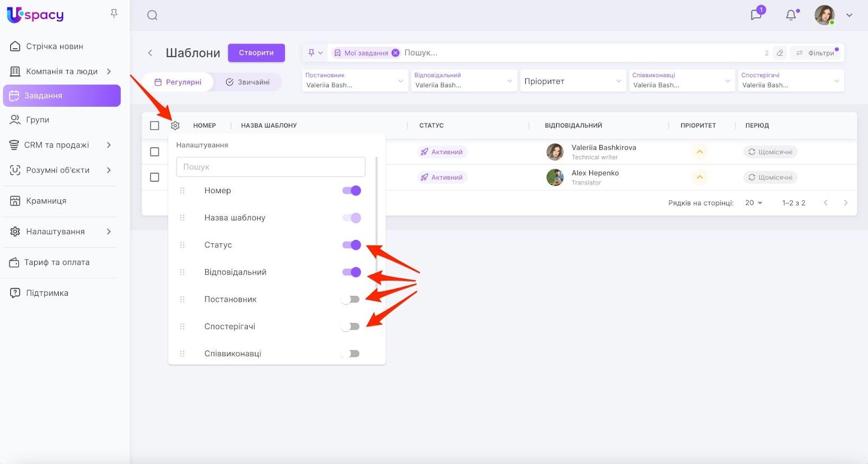
Task: Open the rows per page dropdown
Action: 754,203
